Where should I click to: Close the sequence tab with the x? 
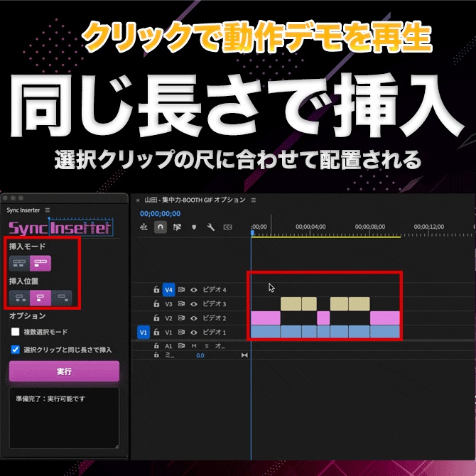138,200
